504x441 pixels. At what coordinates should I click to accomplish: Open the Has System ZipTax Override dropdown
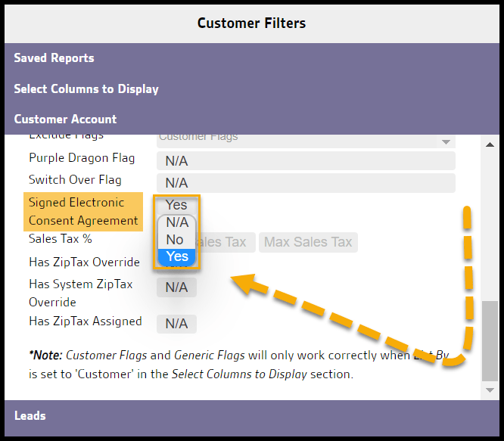tap(176, 287)
